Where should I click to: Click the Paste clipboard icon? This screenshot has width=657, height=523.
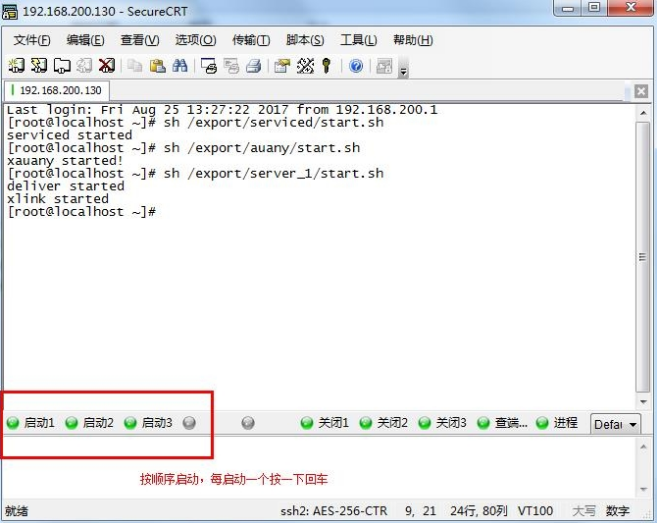[x=158, y=66]
